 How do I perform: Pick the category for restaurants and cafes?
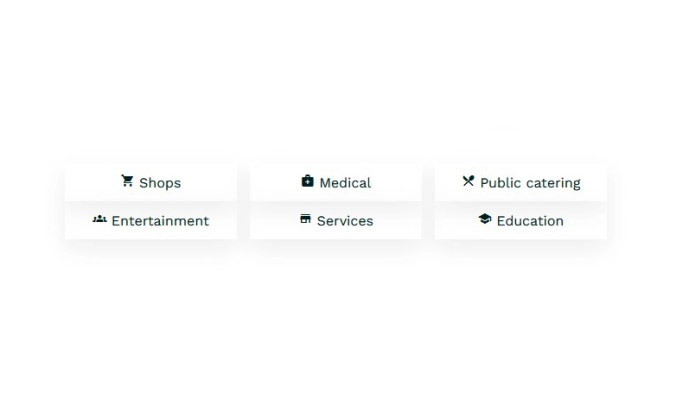click(521, 183)
